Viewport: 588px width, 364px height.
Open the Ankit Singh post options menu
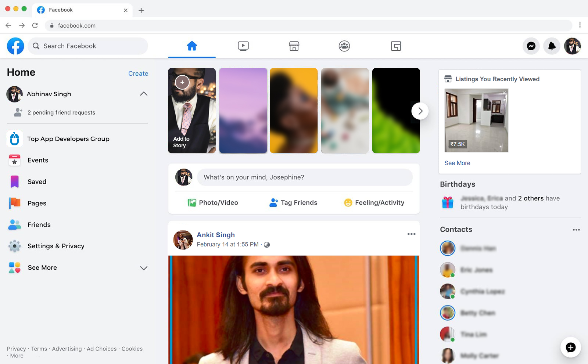click(x=411, y=234)
